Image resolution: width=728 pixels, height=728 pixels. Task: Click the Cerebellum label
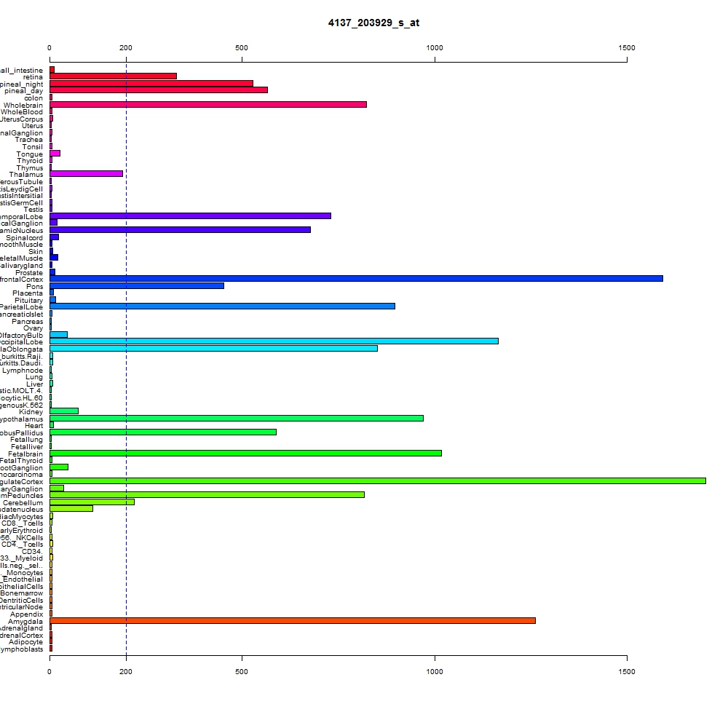[x=23, y=503]
